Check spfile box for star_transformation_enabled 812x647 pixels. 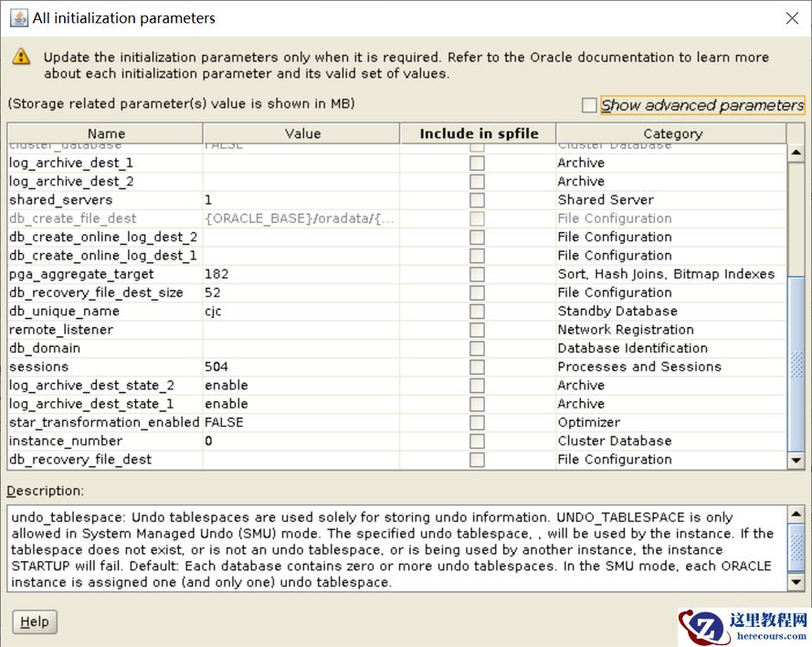tap(477, 422)
